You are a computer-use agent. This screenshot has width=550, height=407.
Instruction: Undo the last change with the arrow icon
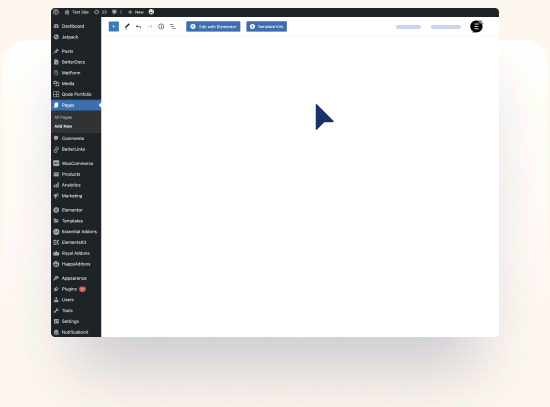point(139,27)
